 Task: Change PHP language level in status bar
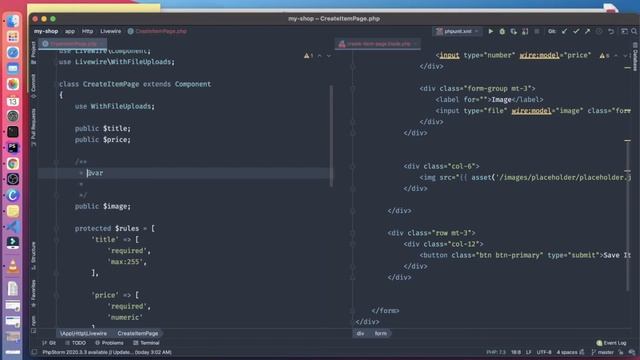[x=496, y=352]
